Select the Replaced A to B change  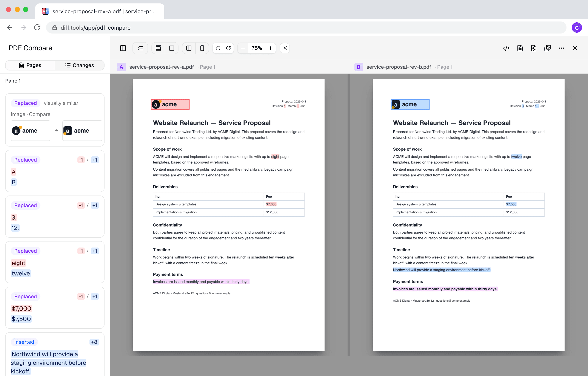coord(55,171)
